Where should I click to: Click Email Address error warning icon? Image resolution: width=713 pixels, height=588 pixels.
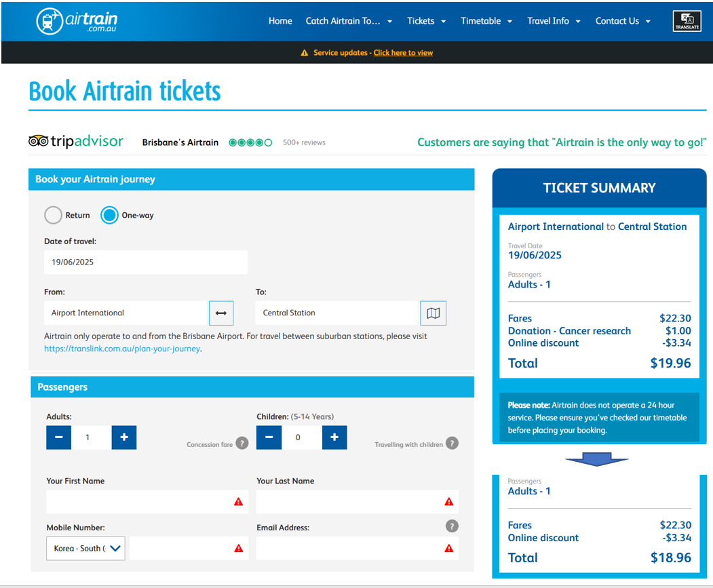449,549
